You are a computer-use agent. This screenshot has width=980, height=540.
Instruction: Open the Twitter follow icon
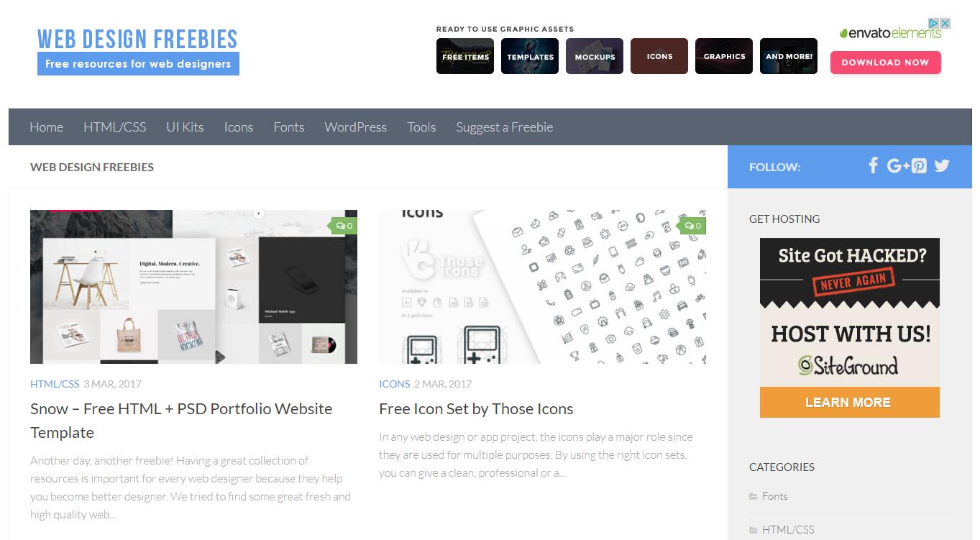[x=942, y=166]
